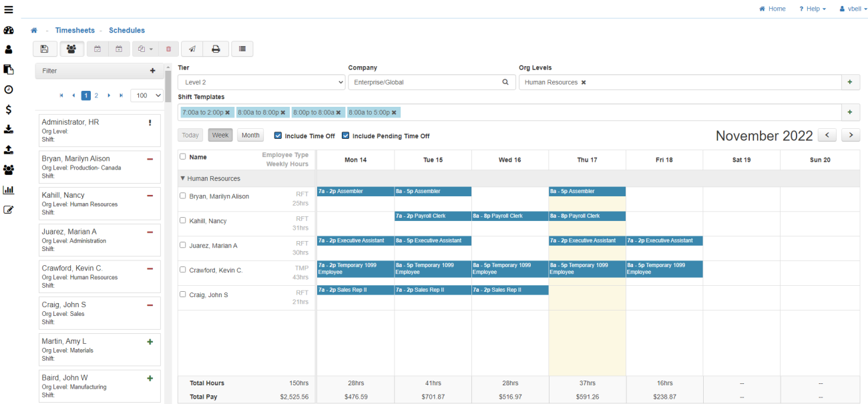Collapse the Human Resources group row

point(183,178)
